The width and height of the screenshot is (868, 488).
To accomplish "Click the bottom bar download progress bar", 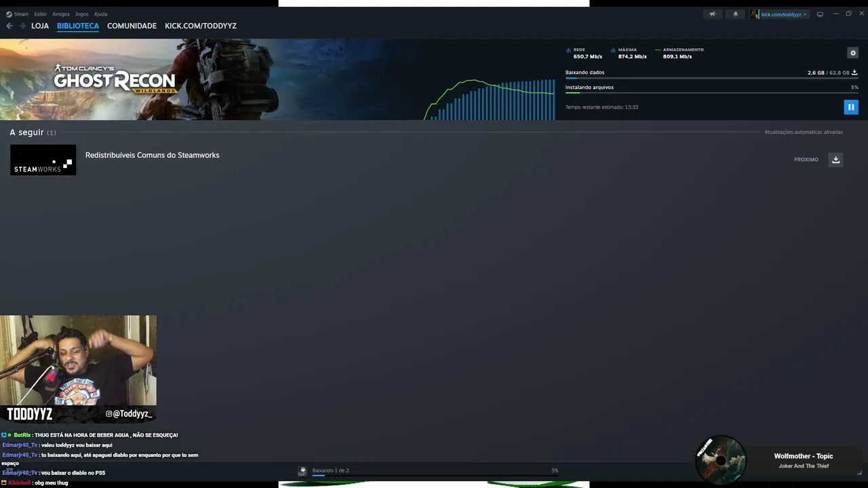I will pyautogui.click(x=435, y=476).
